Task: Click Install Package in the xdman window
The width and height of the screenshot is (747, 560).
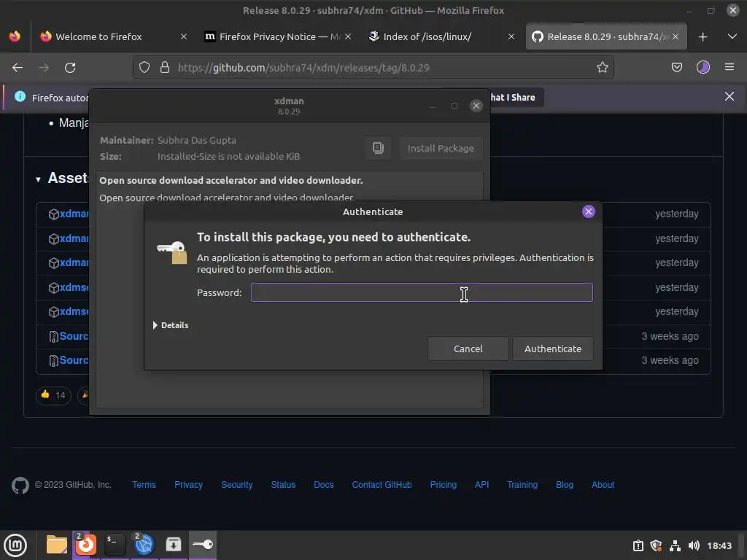Action: pos(441,148)
